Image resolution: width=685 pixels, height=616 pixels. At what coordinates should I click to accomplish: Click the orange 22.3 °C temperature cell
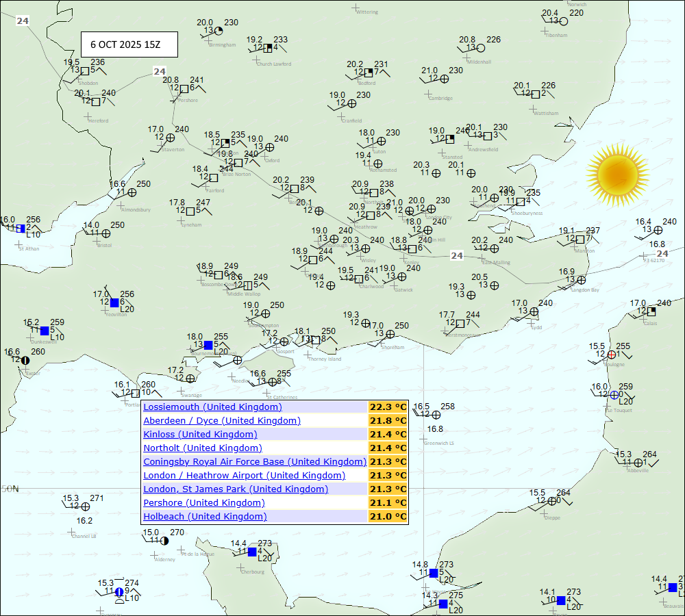pyautogui.click(x=388, y=407)
